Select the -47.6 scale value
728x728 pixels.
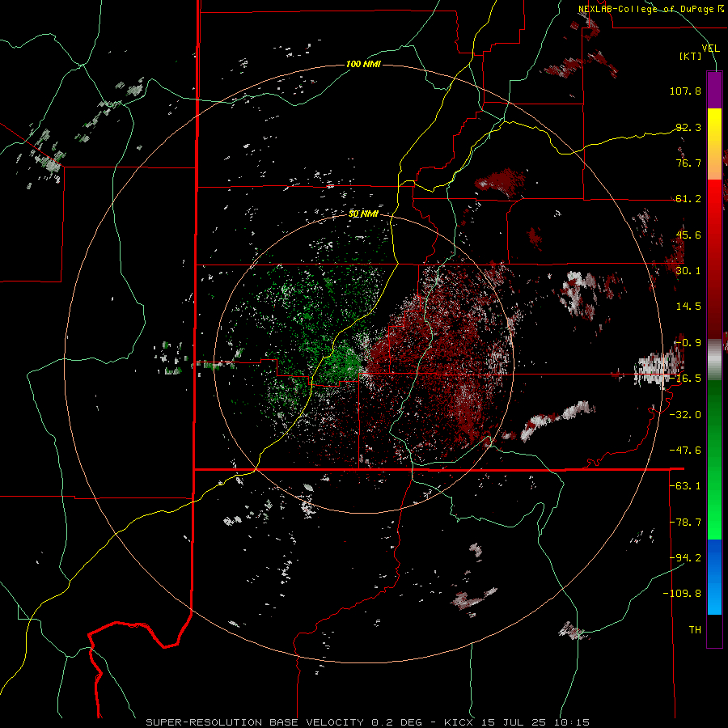685,451
